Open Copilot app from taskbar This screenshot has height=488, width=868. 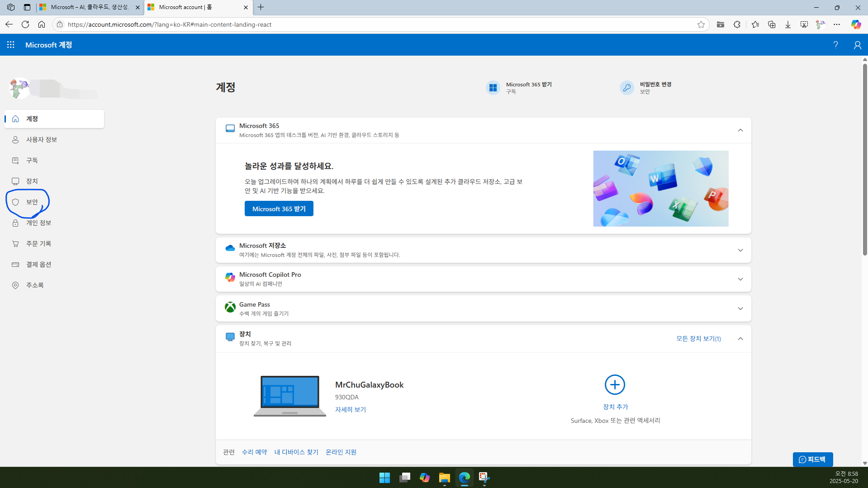(x=424, y=478)
